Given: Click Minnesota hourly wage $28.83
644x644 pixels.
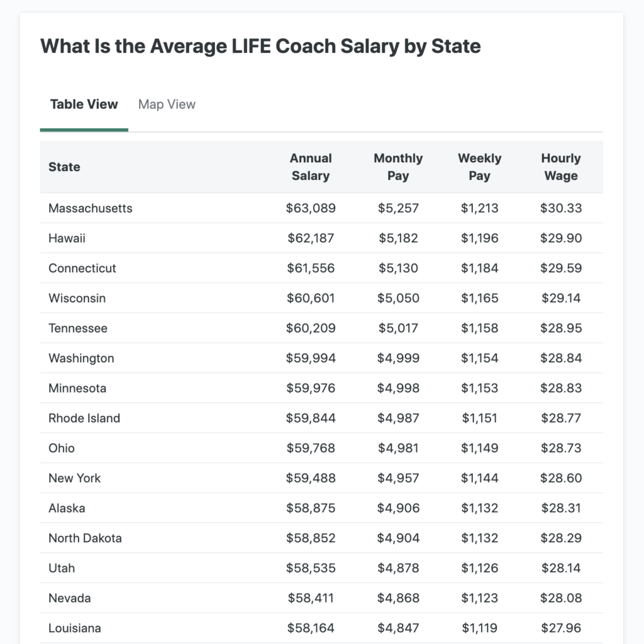Looking at the screenshot, I should pos(561,388).
